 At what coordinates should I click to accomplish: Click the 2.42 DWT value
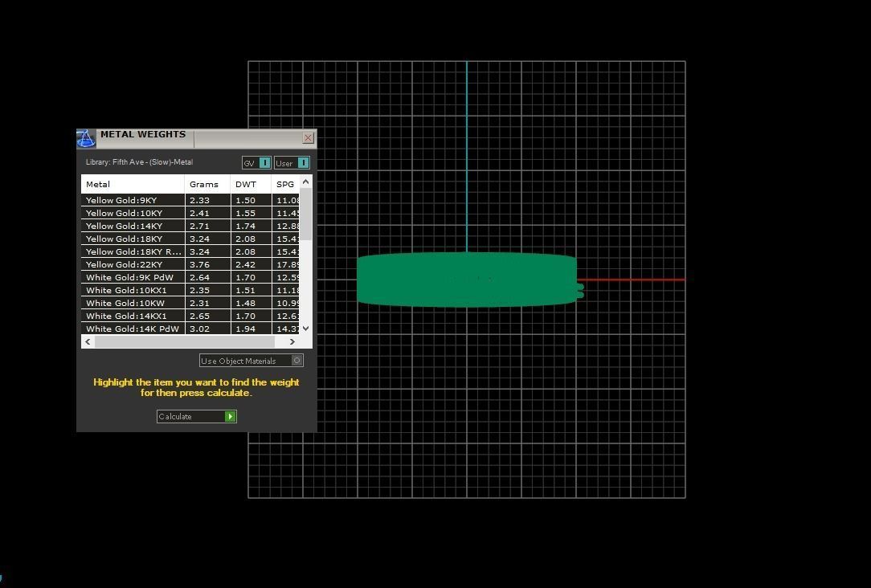(x=245, y=265)
